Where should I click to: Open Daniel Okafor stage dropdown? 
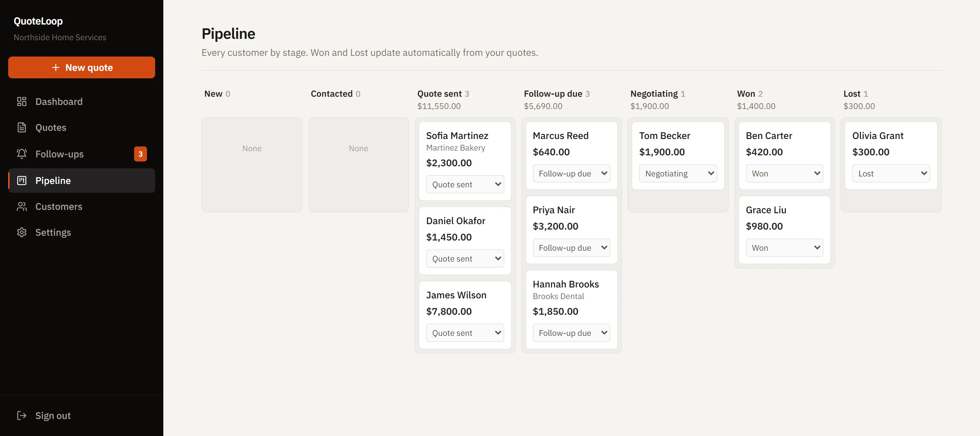[465, 259]
